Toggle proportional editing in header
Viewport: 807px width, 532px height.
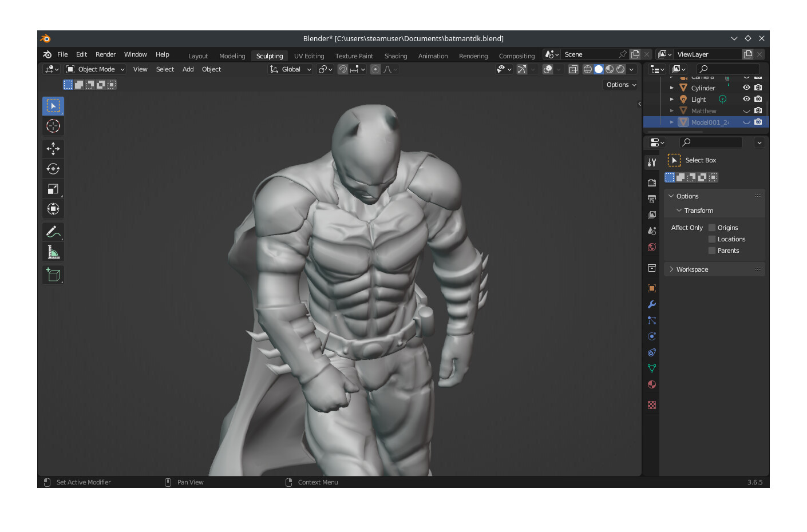[375, 69]
